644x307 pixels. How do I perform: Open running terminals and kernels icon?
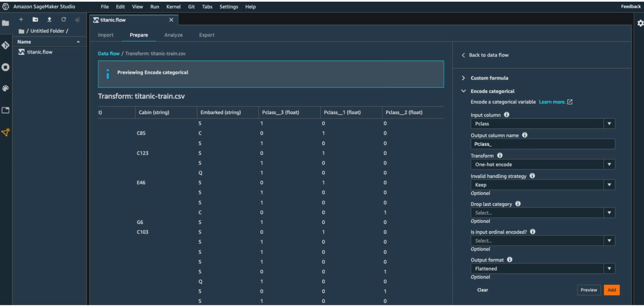(x=5, y=67)
